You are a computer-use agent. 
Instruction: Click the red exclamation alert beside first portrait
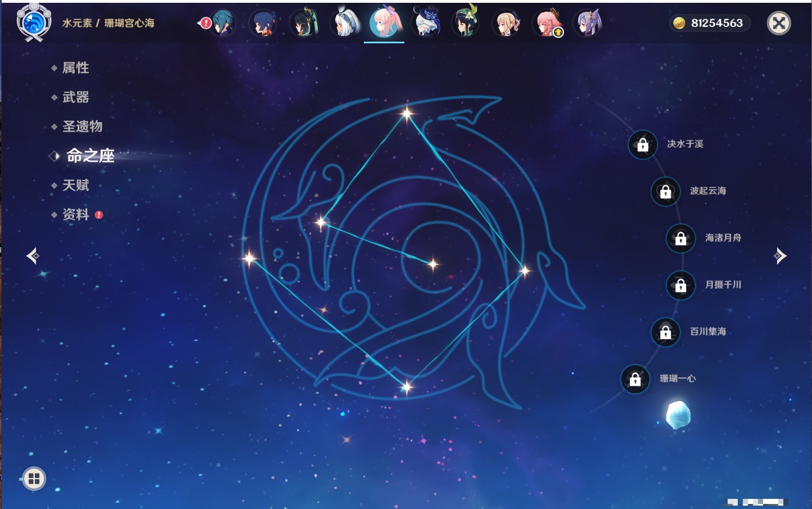point(205,23)
